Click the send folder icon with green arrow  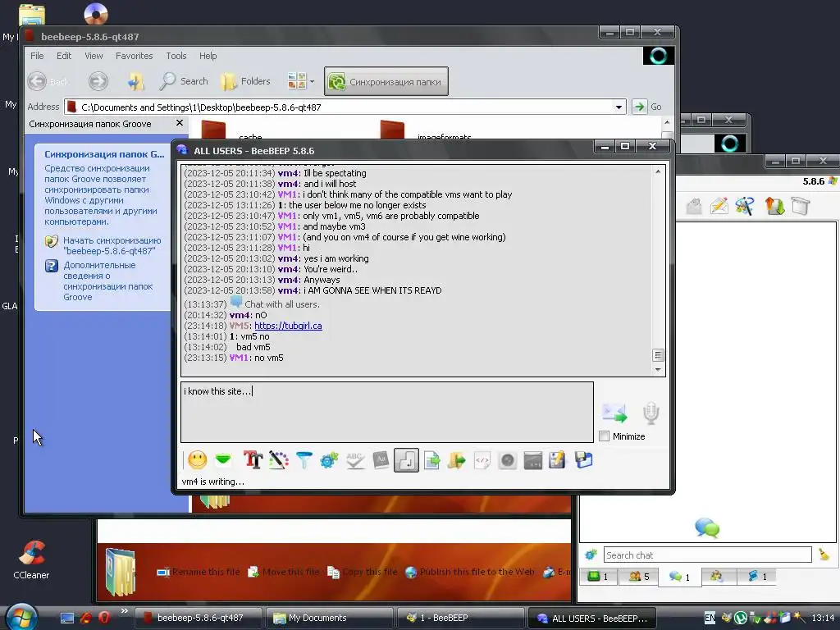[457, 460]
